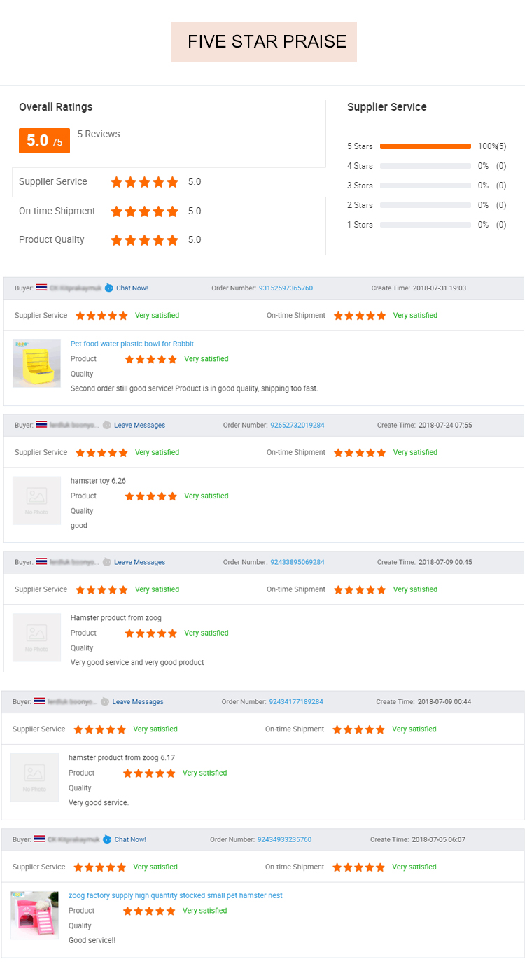Open the Pet food water plastic bowl for Rabbit link
The width and height of the screenshot is (525, 980).
[132, 344]
